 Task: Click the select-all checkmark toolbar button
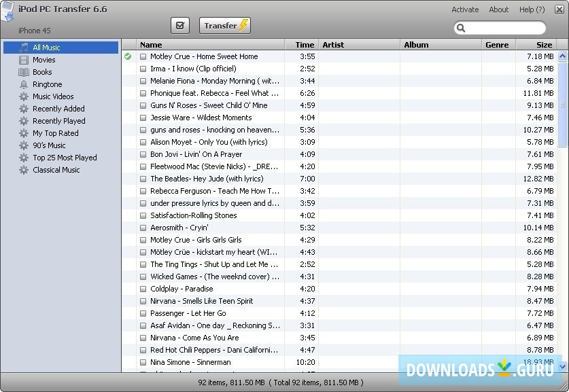[180, 26]
